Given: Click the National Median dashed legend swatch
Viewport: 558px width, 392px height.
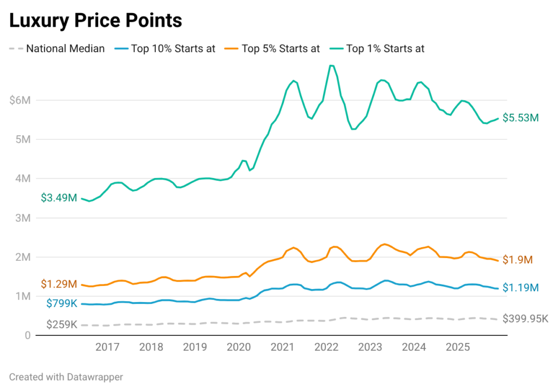Looking at the screenshot, I should tap(16, 48).
